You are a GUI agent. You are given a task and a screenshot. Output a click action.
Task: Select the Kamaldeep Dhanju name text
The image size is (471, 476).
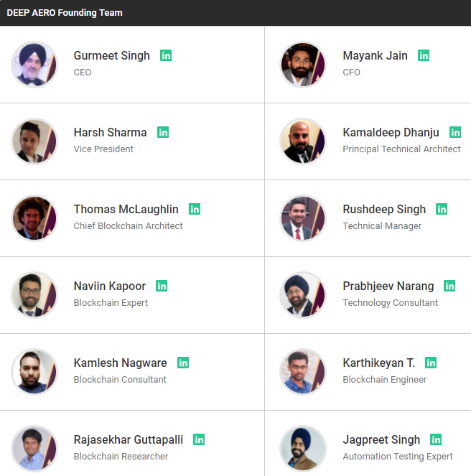[x=391, y=132]
